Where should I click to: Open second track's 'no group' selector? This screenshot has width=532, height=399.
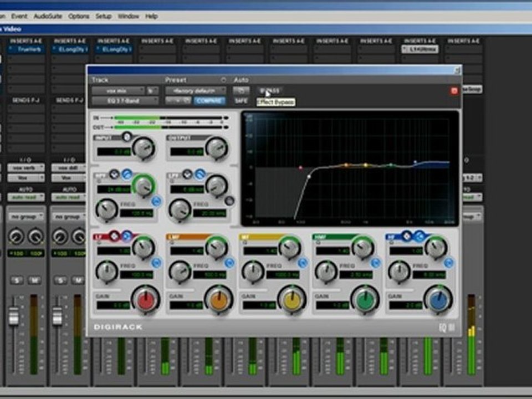coord(68,217)
